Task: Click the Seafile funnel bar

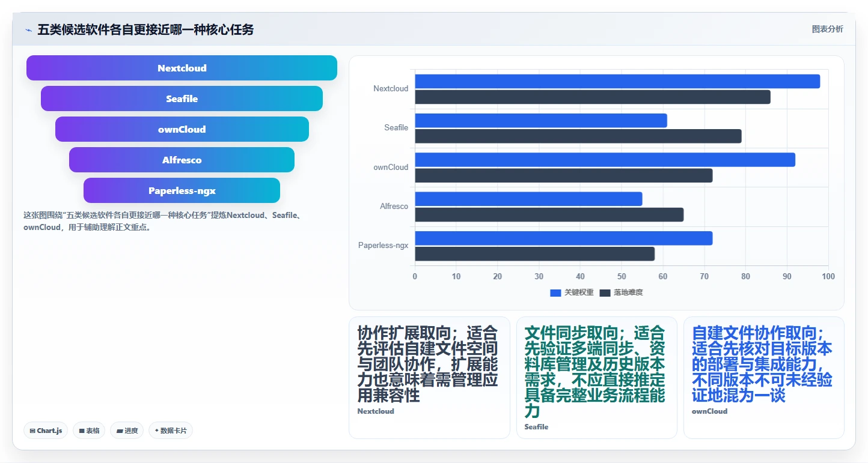Action: coord(182,98)
